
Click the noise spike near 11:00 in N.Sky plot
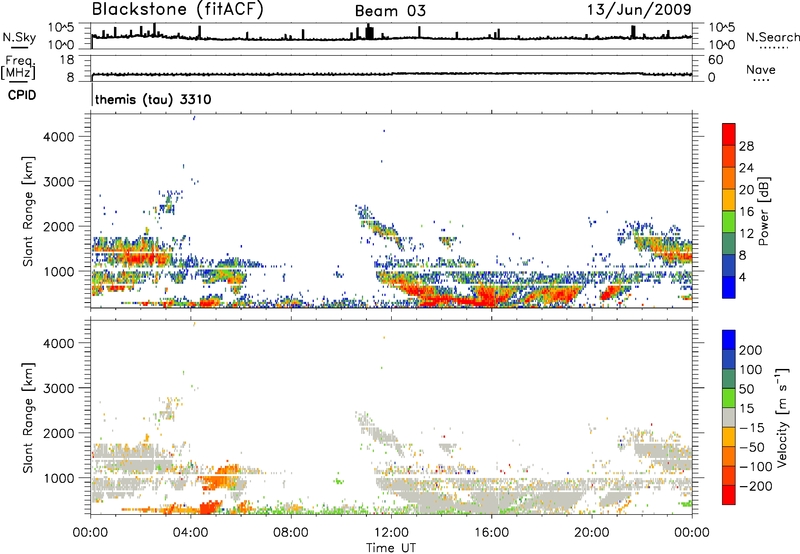(369, 32)
